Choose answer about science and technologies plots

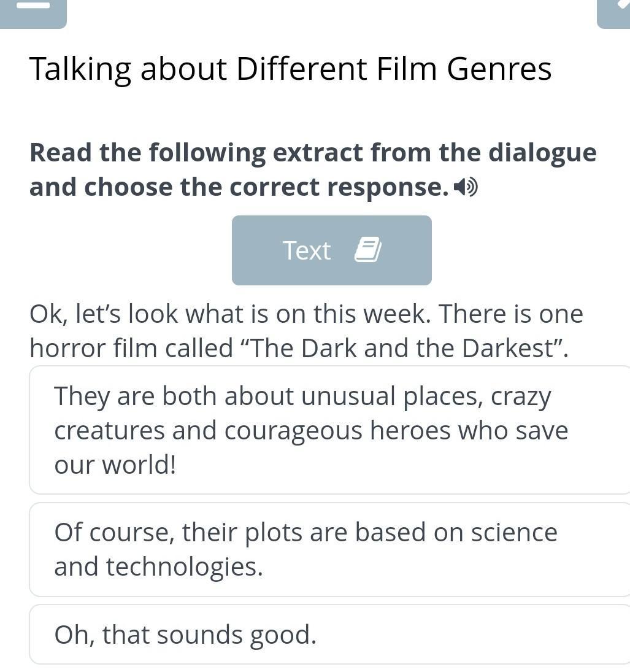[x=329, y=549]
